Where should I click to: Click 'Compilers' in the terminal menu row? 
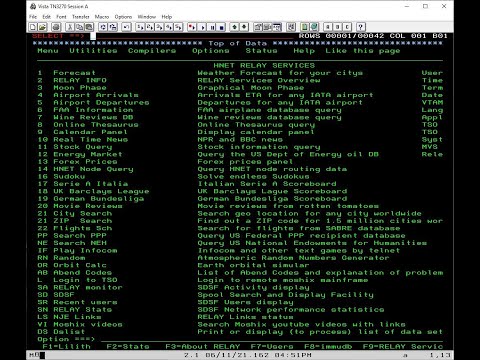coord(152,51)
